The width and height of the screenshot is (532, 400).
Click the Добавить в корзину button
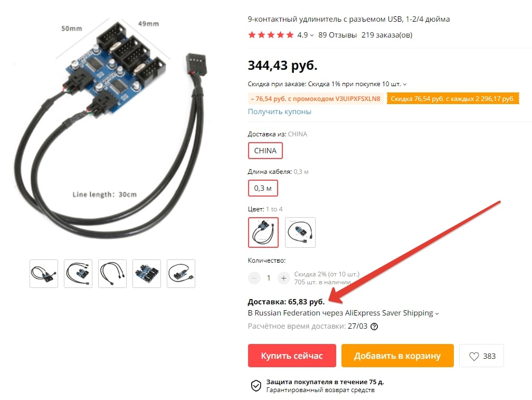coord(397,356)
